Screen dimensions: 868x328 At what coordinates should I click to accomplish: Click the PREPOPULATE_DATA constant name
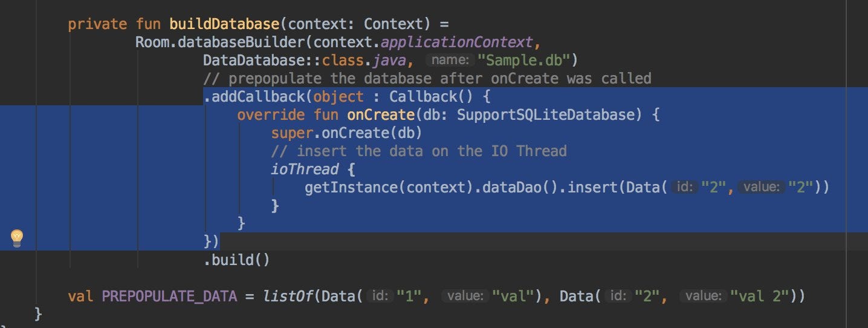click(x=169, y=297)
